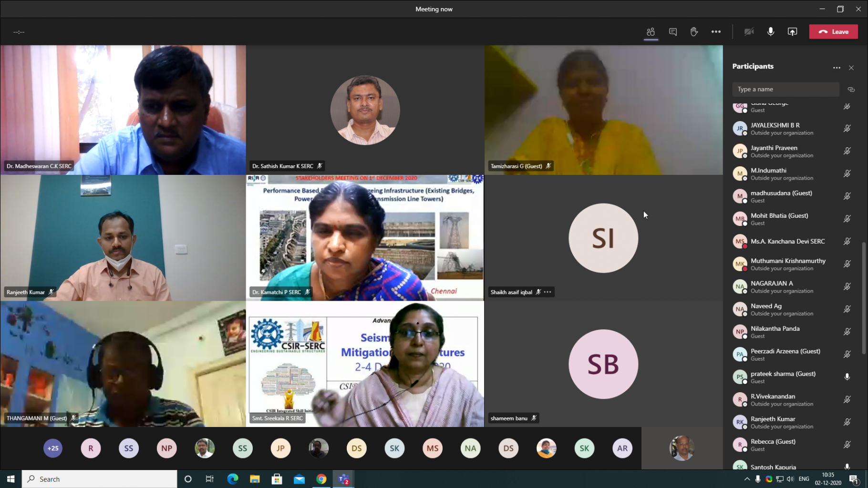868x488 pixels.
Task: Click muted mic icon beside Jayanthi Praveen
Action: [847, 151]
